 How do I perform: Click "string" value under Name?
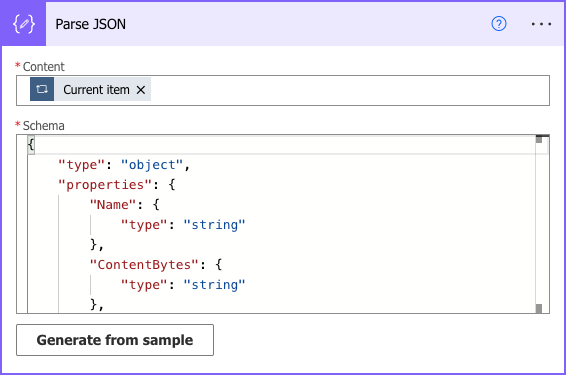[x=214, y=225]
